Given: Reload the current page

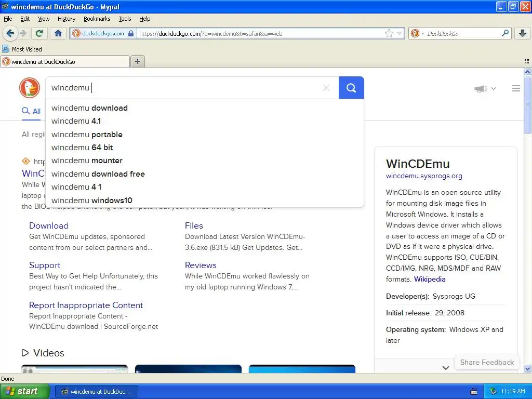Looking at the screenshot, I should 39,33.
